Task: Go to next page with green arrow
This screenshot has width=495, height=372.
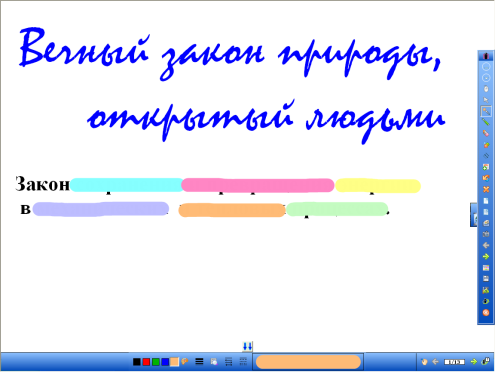Action: point(486,256)
